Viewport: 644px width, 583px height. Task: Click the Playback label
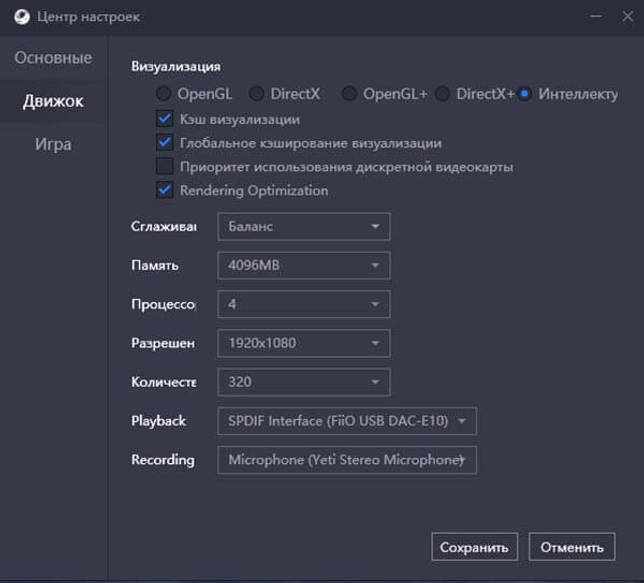click(x=159, y=421)
